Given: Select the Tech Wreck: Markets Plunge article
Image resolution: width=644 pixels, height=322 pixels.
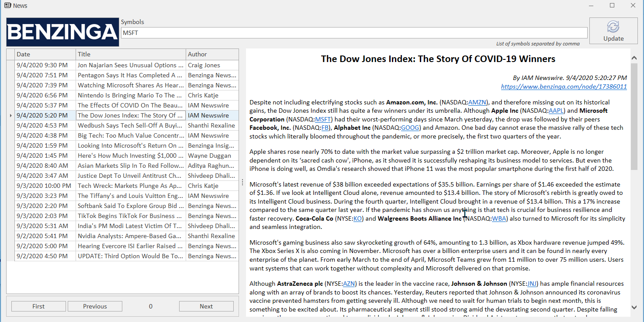Looking at the screenshot, I should (130, 185).
